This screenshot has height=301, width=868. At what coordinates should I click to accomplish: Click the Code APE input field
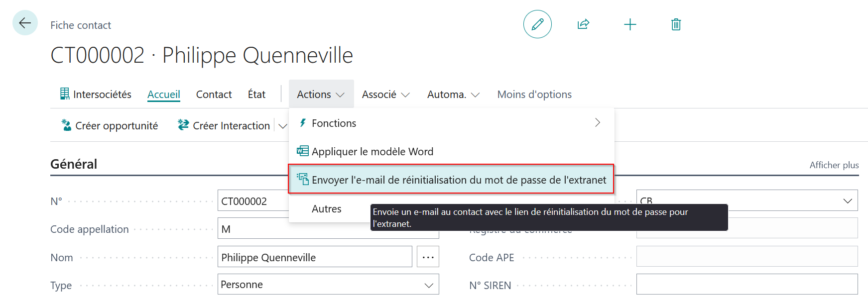(747, 257)
